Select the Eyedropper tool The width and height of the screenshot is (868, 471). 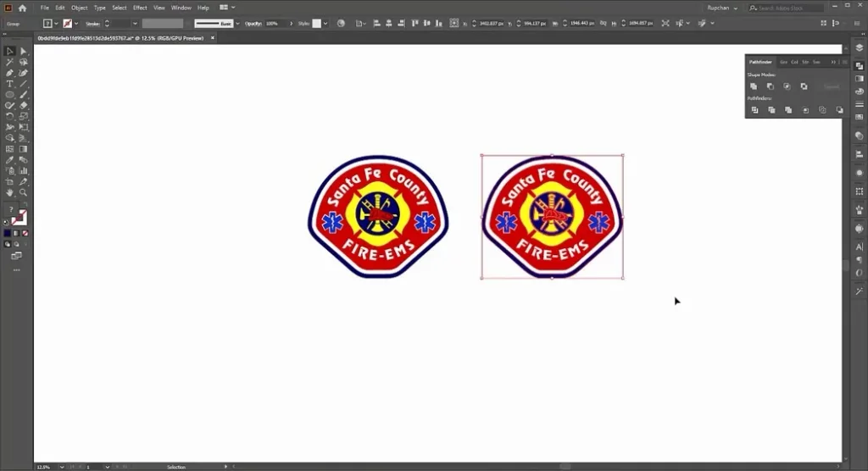tap(9, 160)
